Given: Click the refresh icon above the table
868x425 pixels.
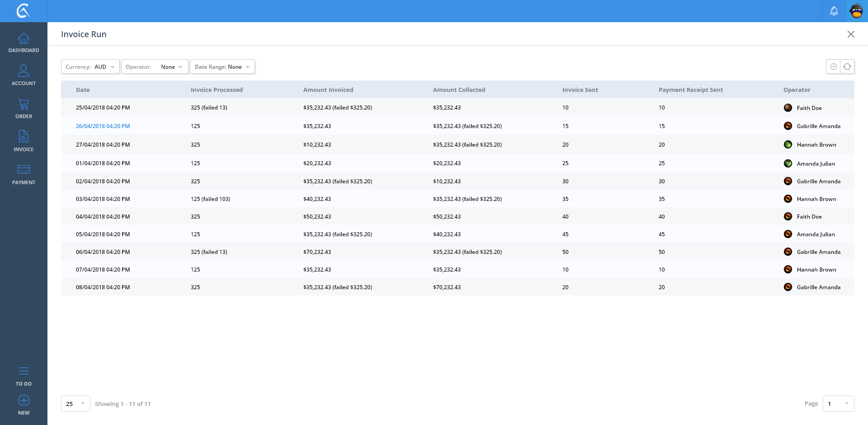Looking at the screenshot, I should coord(847,67).
